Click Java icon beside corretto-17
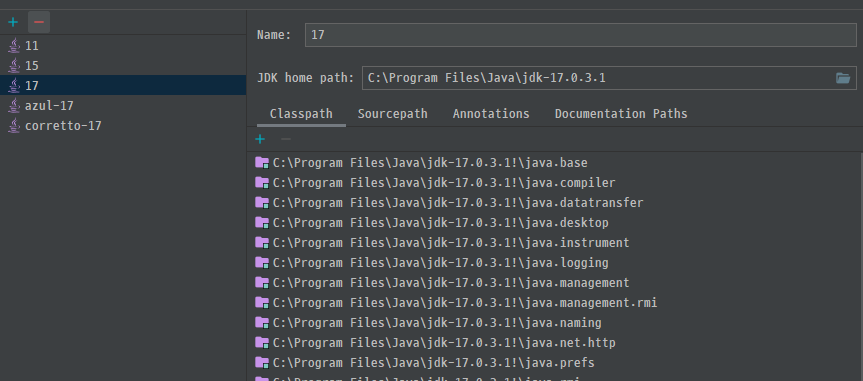This screenshot has height=381, width=863. [14, 126]
